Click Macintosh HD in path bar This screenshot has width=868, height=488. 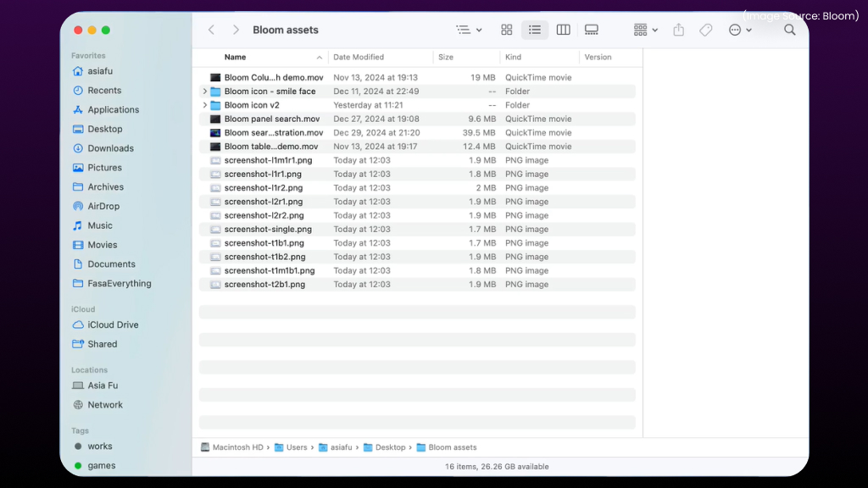click(232, 447)
